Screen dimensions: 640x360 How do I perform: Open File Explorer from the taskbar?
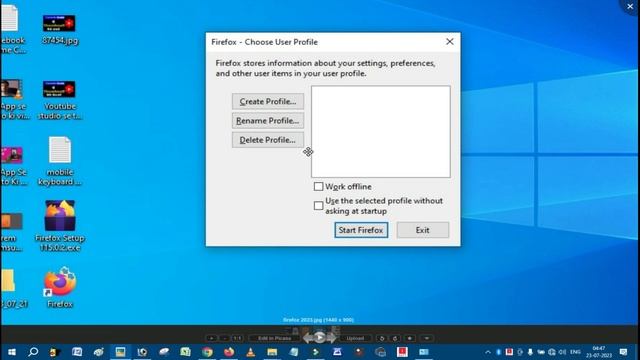[x=272, y=352]
